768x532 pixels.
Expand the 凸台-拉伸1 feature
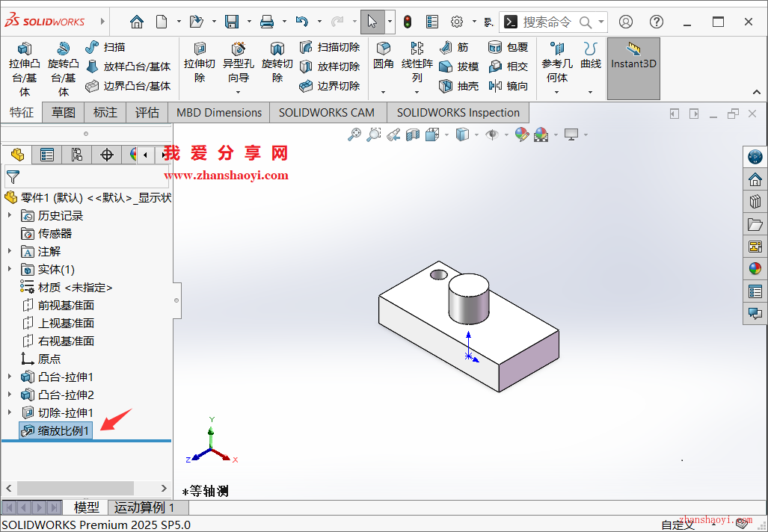click(9, 377)
